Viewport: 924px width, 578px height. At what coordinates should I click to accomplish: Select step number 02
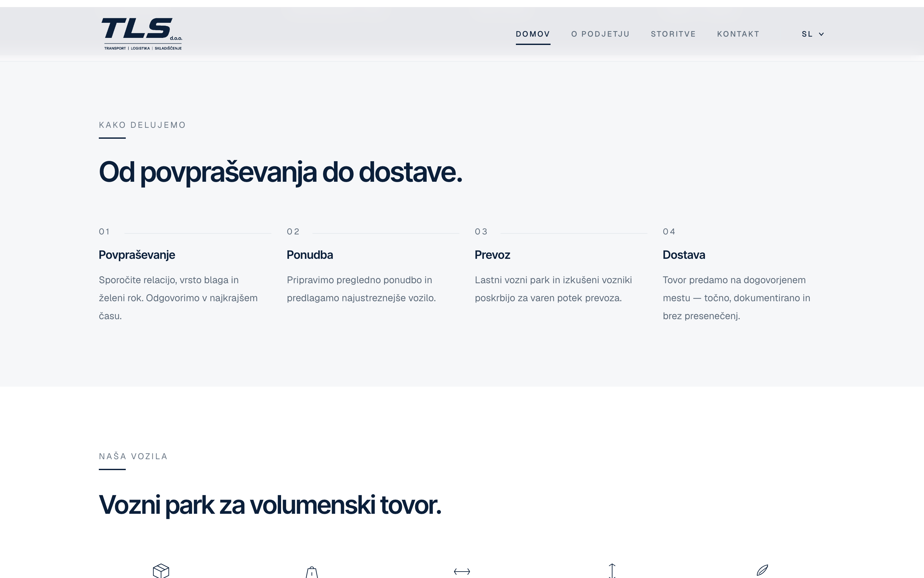(293, 232)
